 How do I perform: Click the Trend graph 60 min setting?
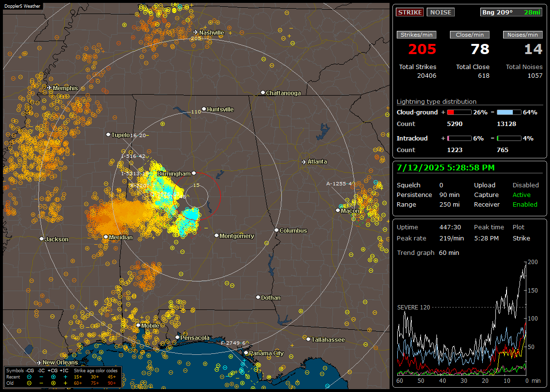[x=449, y=252]
